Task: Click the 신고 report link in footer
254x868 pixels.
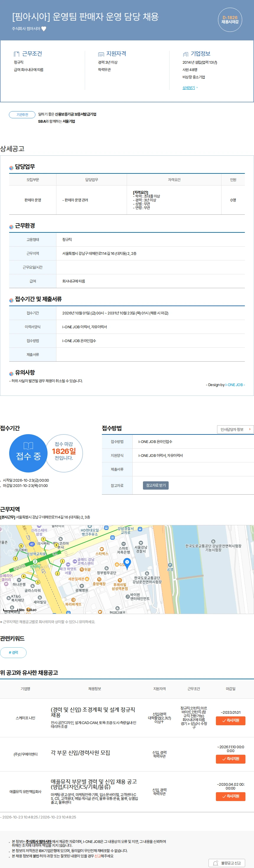Action: 97,856
